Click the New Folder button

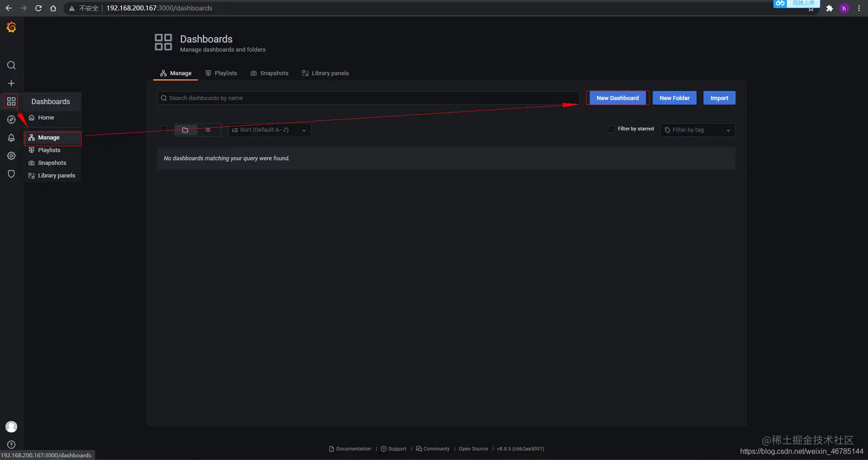tap(675, 98)
